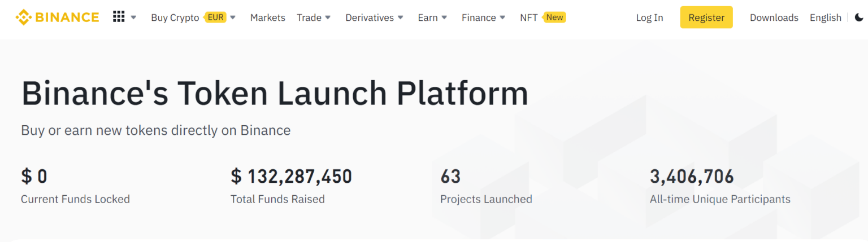Image resolution: width=868 pixels, height=242 pixels.
Task: Open the Downloads link
Action: [774, 17]
